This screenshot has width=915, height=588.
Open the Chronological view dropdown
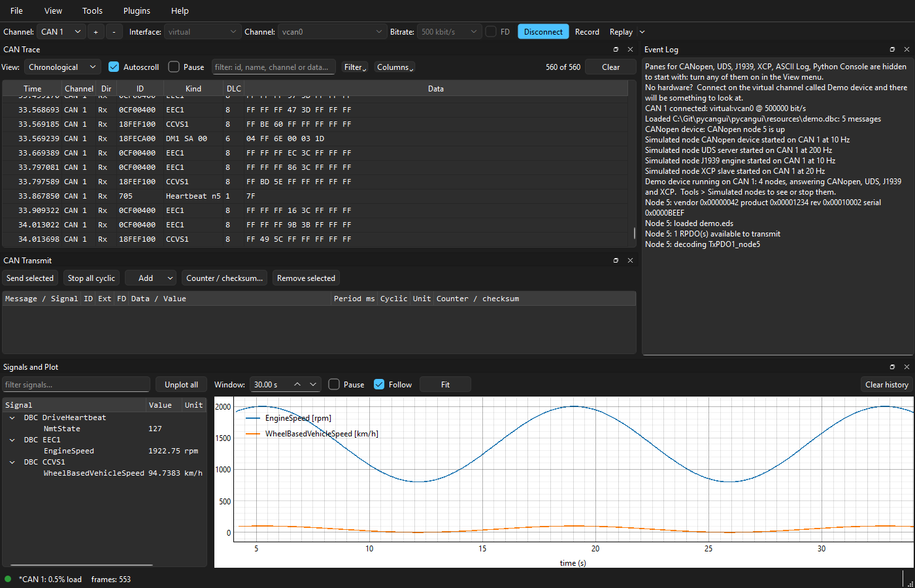click(63, 67)
